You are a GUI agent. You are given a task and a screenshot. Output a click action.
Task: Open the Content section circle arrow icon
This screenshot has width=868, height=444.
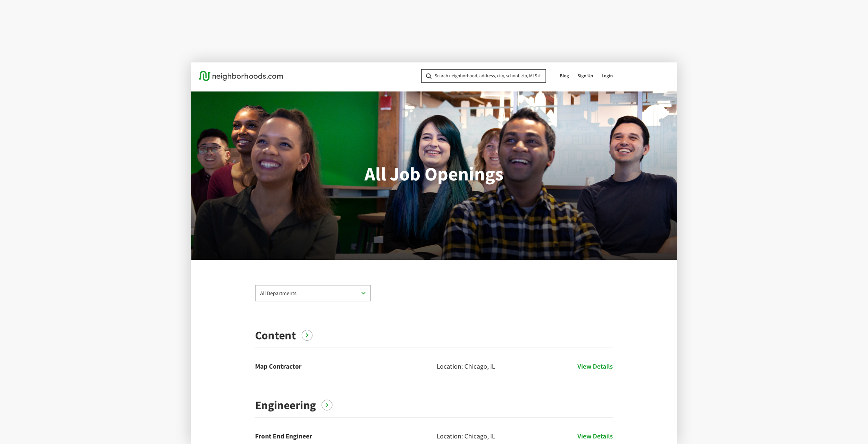click(x=307, y=335)
